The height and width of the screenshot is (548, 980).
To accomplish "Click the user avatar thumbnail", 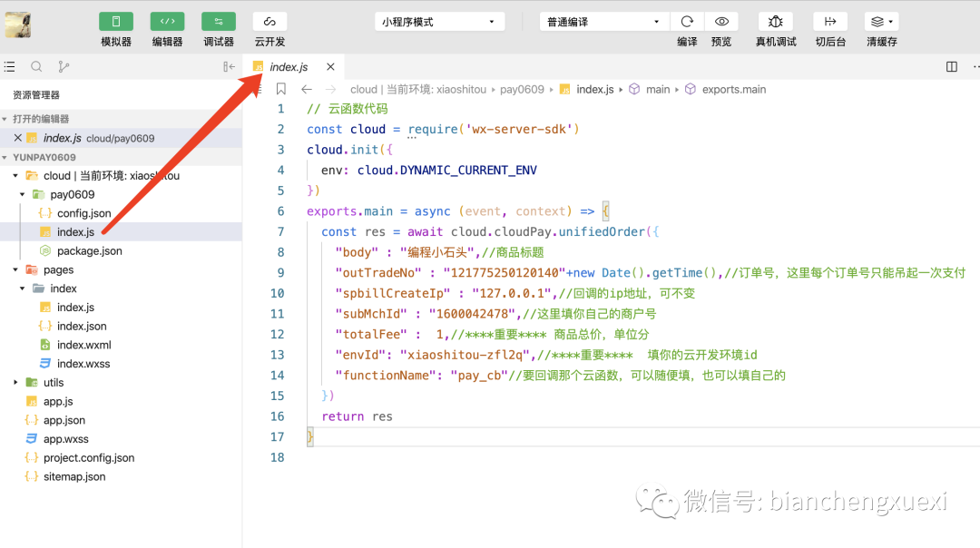I will (x=18, y=25).
